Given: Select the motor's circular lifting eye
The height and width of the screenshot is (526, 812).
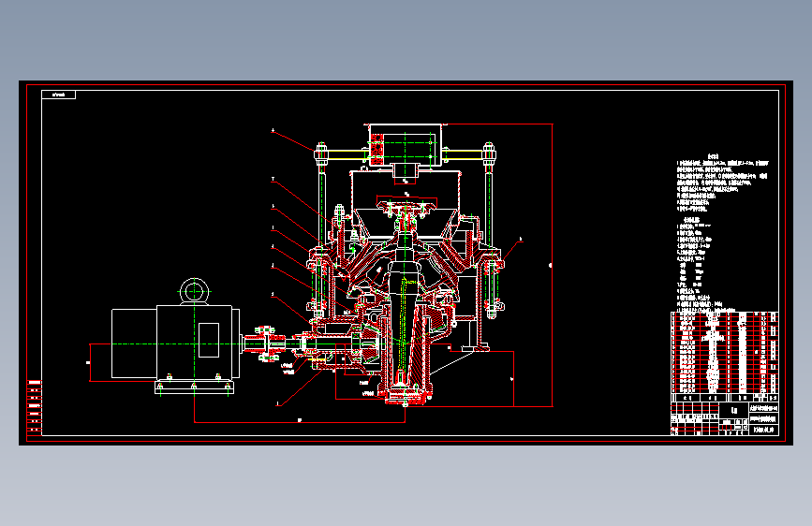Looking at the screenshot, I should pos(194,291).
